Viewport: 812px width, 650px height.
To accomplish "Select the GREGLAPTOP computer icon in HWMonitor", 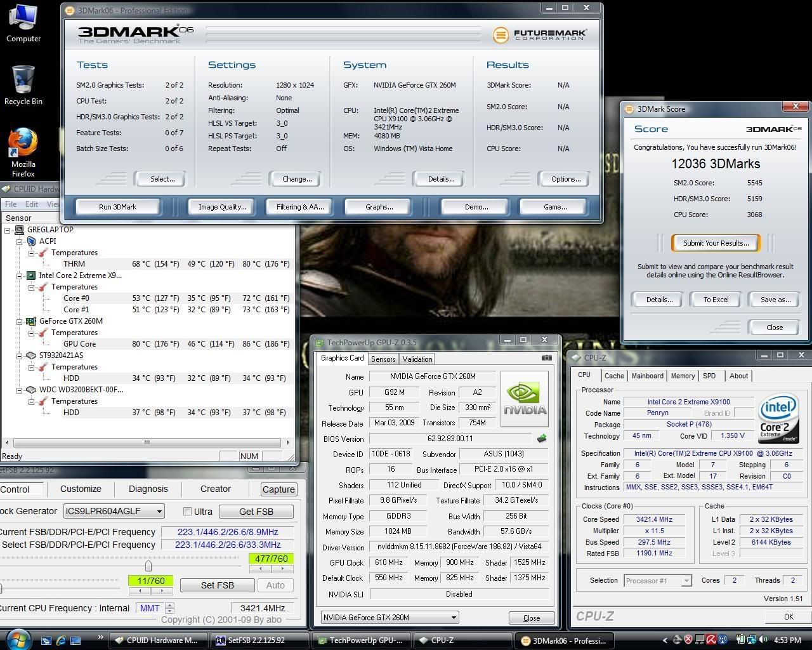I will coord(19,230).
